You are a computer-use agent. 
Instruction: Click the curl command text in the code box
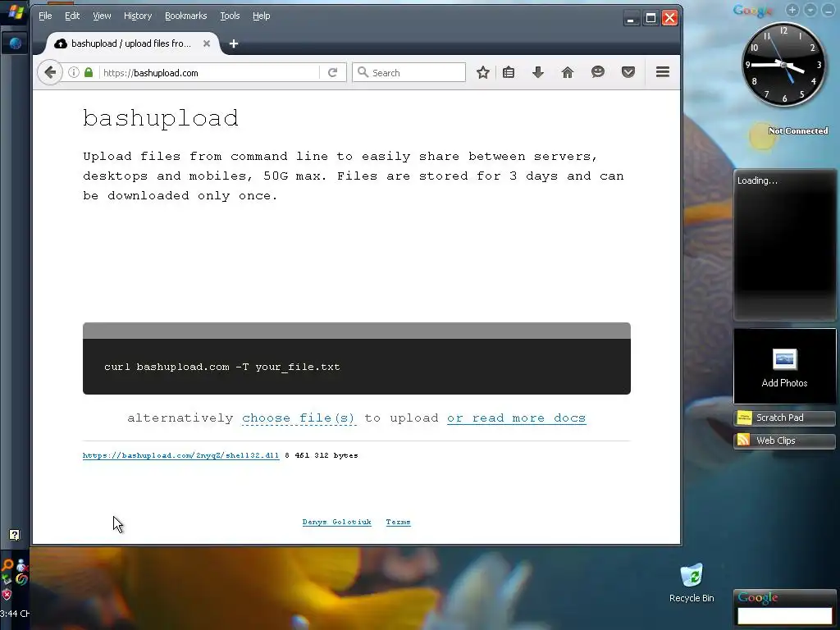(221, 367)
